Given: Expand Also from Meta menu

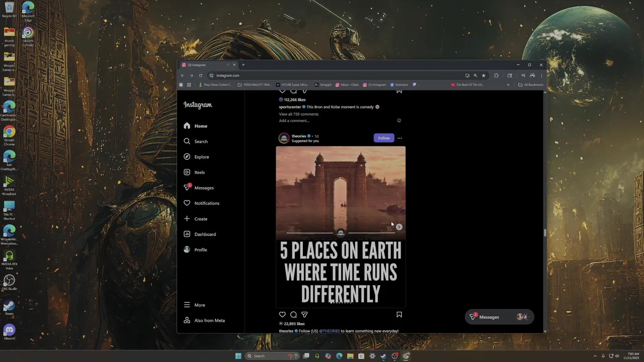Looking at the screenshot, I should pyautogui.click(x=204, y=320).
